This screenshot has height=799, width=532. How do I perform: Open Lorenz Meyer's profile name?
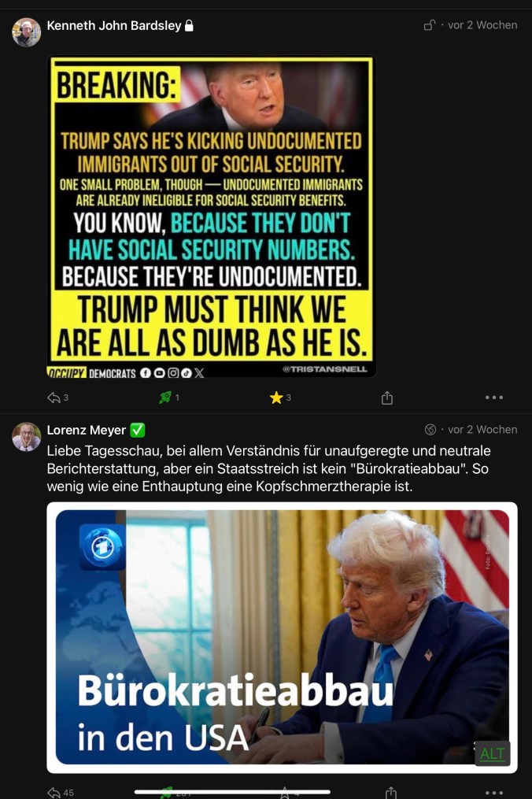click(x=86, y=430)
